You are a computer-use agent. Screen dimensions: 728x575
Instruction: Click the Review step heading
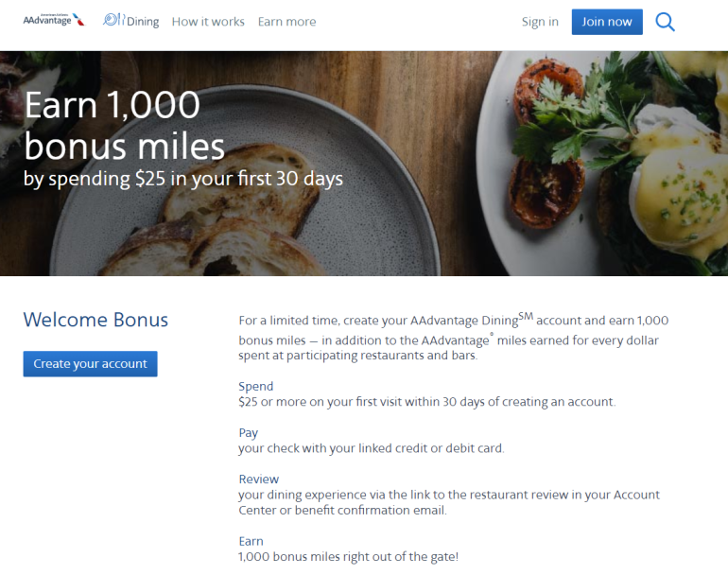click(x=258, y=479)
